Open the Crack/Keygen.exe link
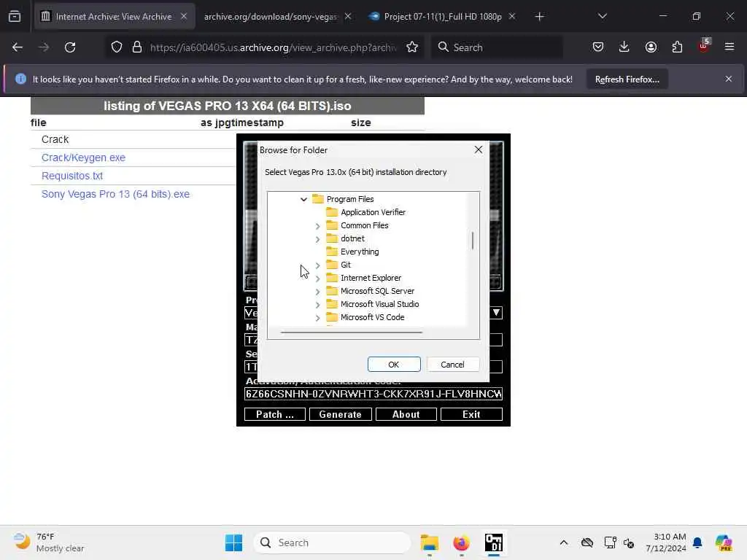This screenshot has height=560, width=747. click(83, 157)
